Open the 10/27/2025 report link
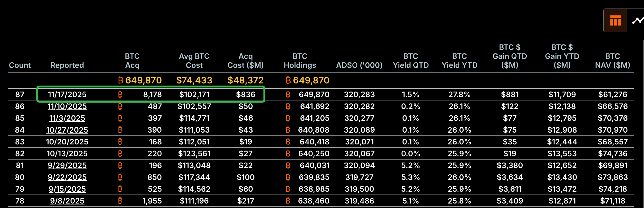This screenshot has height=208, width=644. (x=67, y=130)
